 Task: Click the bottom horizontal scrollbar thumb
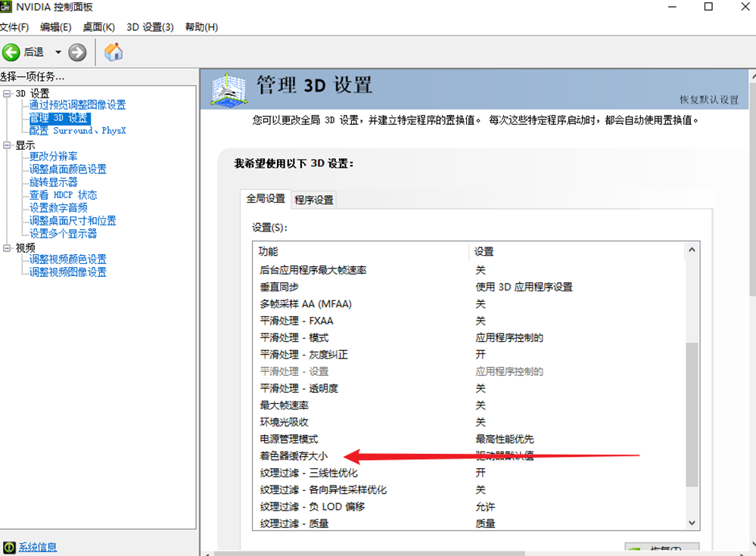tap(369, 554)
